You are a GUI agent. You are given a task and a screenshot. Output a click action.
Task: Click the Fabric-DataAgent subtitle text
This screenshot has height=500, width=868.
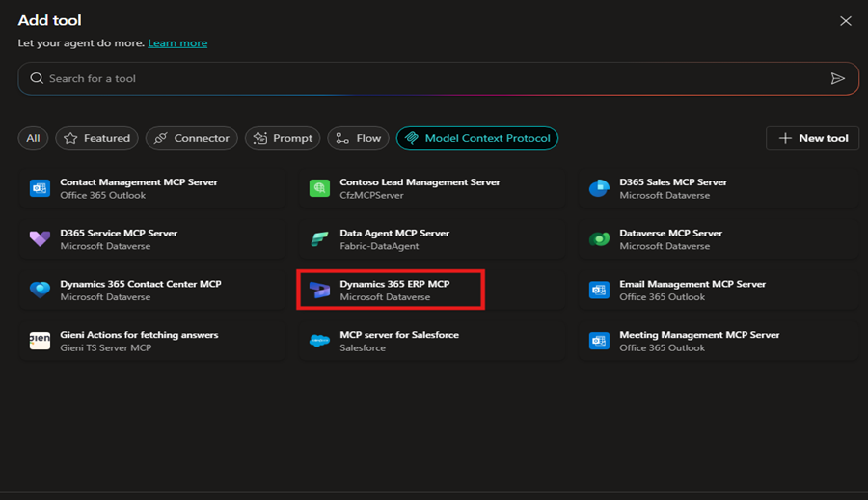(x=379, y=246)
